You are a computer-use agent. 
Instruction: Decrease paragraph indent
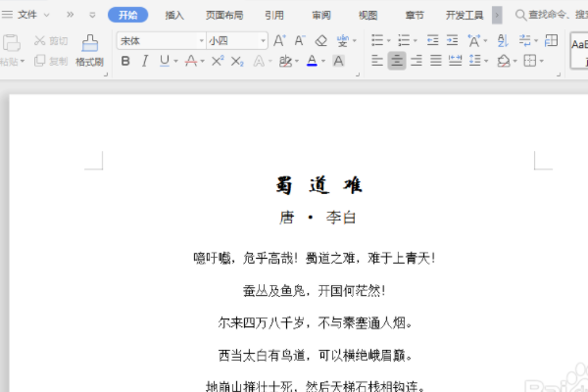click(432, 40)
